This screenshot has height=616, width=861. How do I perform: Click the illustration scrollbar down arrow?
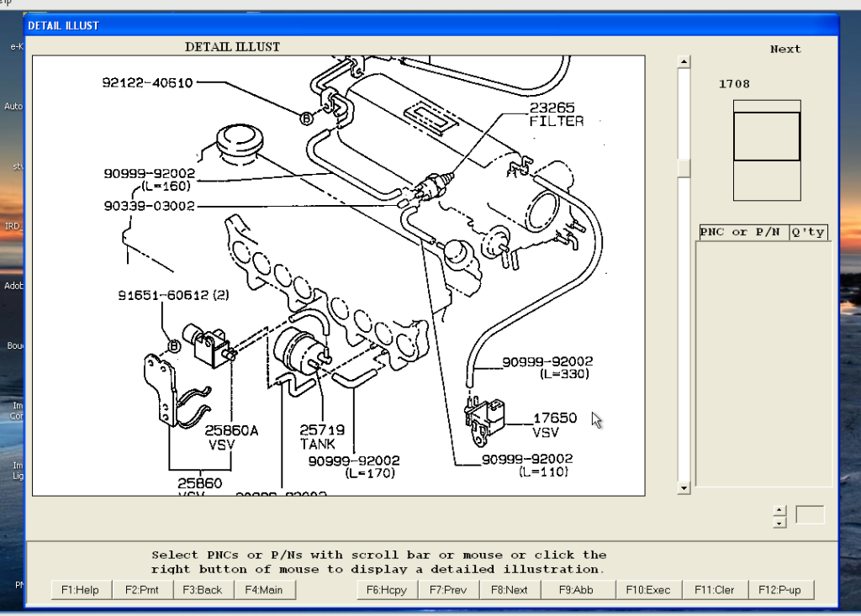(x=684, y=487)
